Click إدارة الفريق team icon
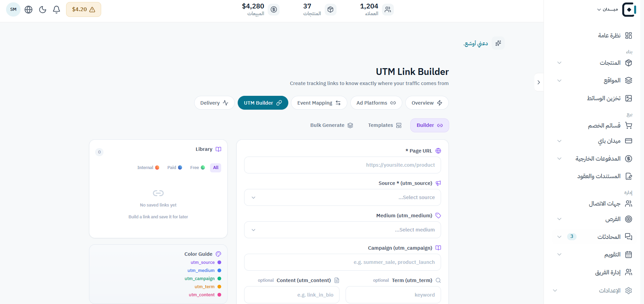This screenshot has height=304, width=644. [628, 272]
